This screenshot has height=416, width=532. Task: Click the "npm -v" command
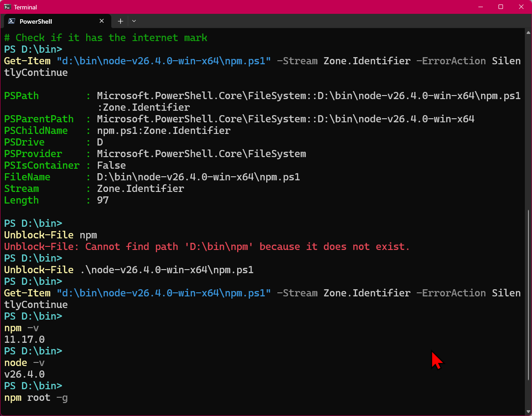(21, 328)
